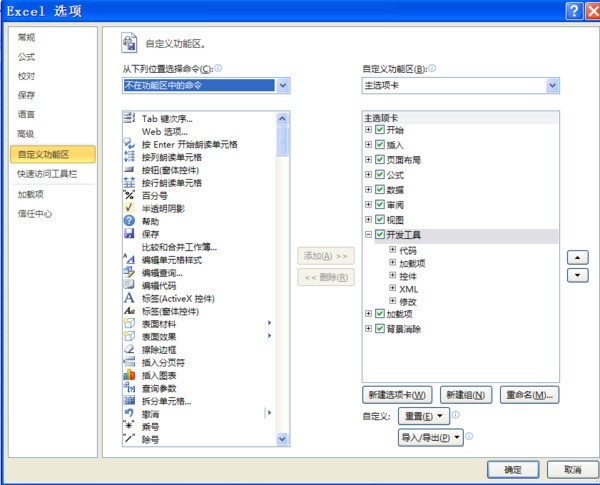Toggle the 背景消除 checkbox

[x=380, y=328]
